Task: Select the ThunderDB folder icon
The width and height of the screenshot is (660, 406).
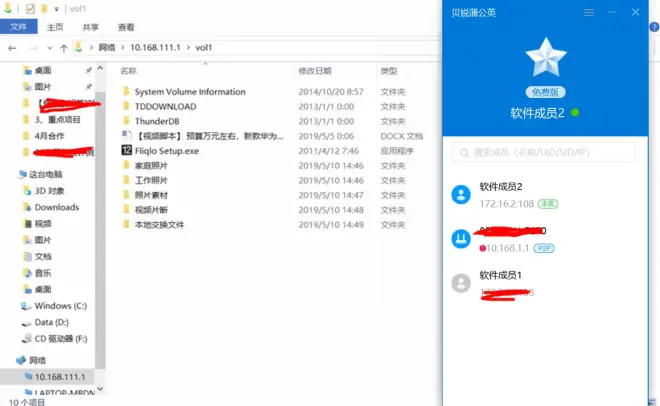Action: coord(126,121)
